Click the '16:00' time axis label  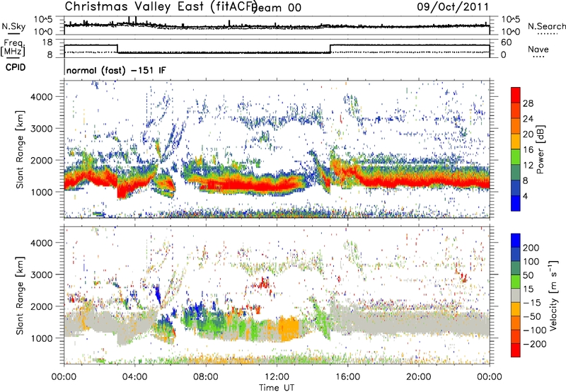347,377
